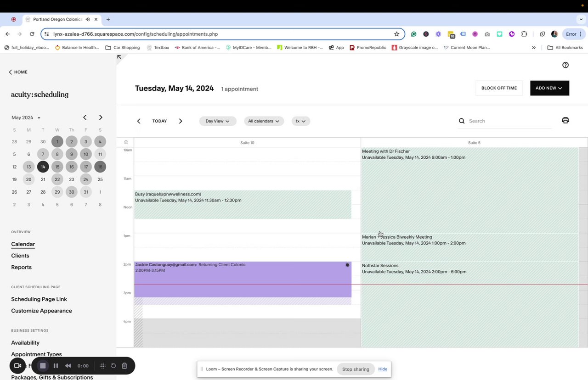
Task: Open the 1x zoom dropdown
Action: (301, 121)
